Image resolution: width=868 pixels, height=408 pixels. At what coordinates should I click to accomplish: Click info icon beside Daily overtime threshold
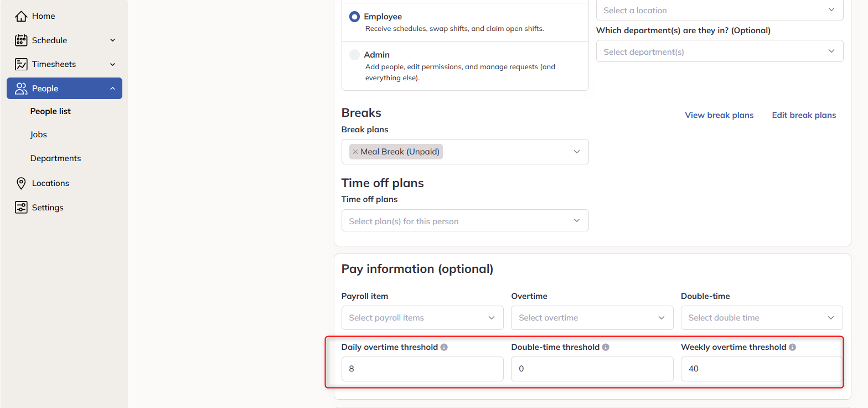point(444,347)
